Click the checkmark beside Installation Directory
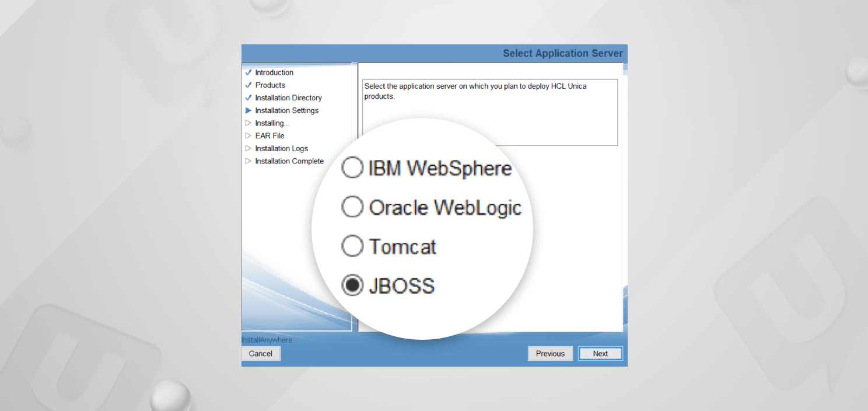Viewport: 868px width, 411px height. [249, 97]
